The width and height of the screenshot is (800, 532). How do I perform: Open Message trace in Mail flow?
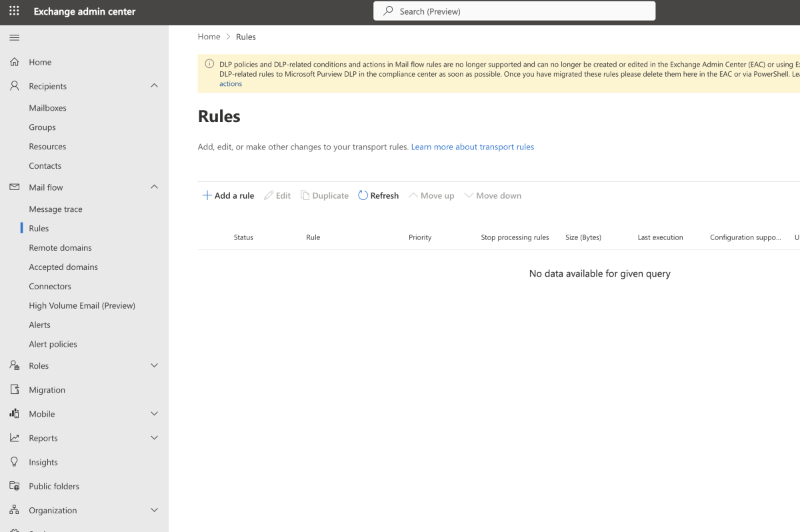click(55, 209)
